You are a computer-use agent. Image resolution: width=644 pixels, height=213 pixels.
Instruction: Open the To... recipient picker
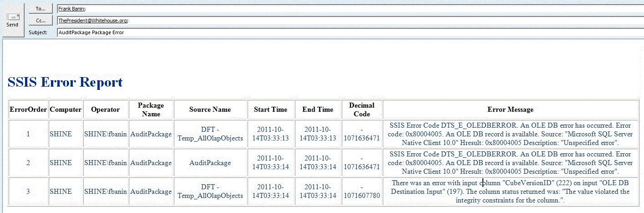[41, 8]
